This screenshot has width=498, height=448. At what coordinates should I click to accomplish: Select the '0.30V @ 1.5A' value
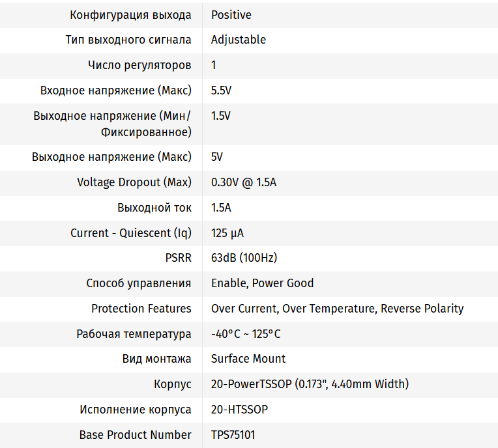coord(244,182)
